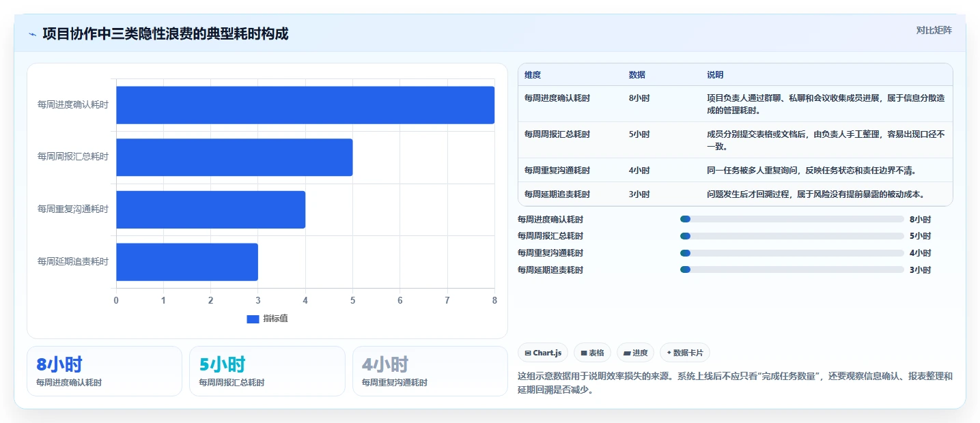
Task: Click the 每周周报汇总耗时 table cell
Action: tap(557, 134)
